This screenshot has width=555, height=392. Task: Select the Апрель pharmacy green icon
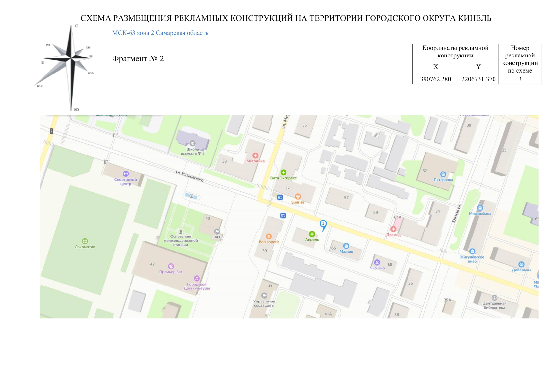point(312,234)
